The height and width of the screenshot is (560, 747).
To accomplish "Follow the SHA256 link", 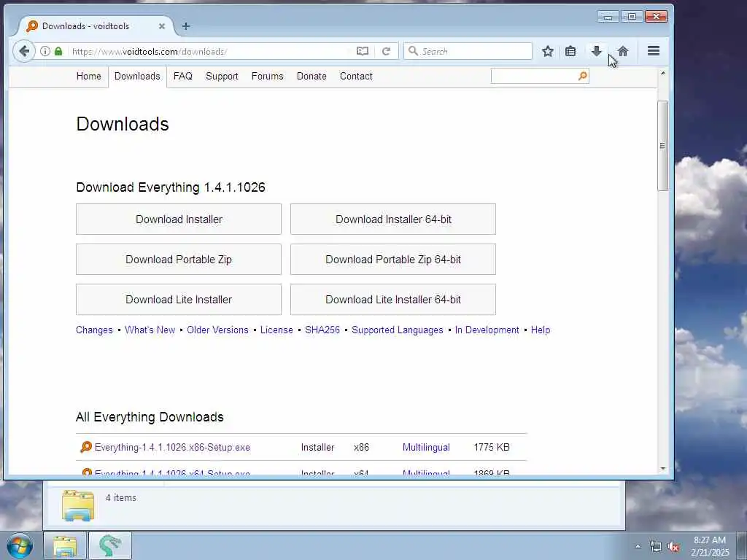I will tap(322, 330).
